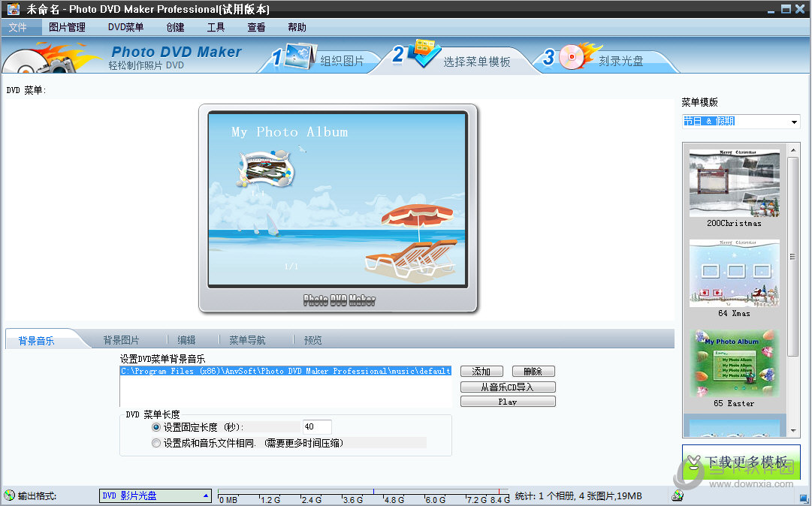Click the template list vertical scrollbar thumb
This screenshot has width=812, height=506.
click(x=792, y=257)
